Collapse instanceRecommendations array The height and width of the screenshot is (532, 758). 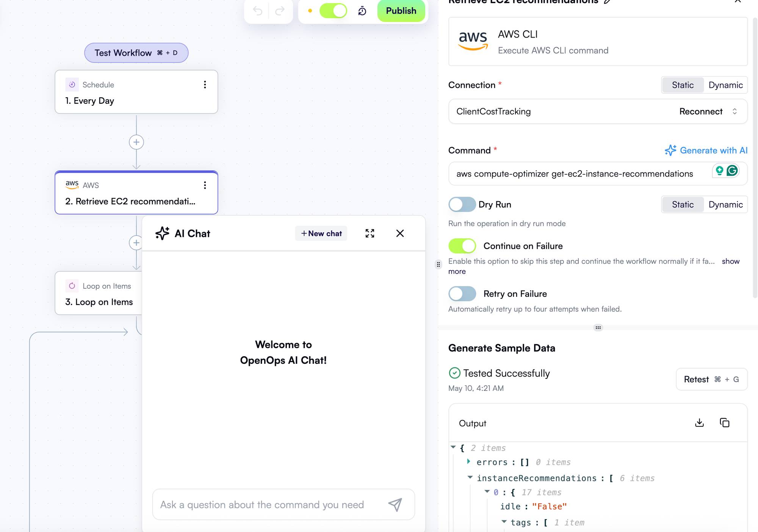tap(470, 477)
